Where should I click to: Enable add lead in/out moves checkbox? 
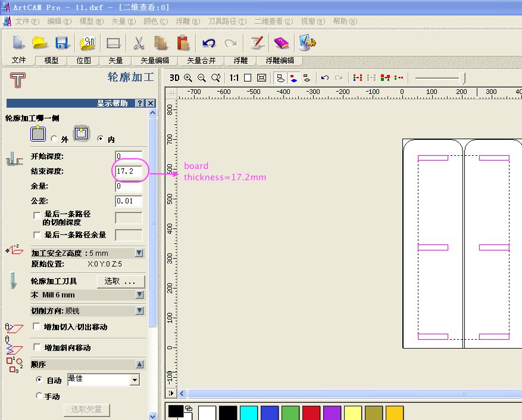(x=37, y=326)
